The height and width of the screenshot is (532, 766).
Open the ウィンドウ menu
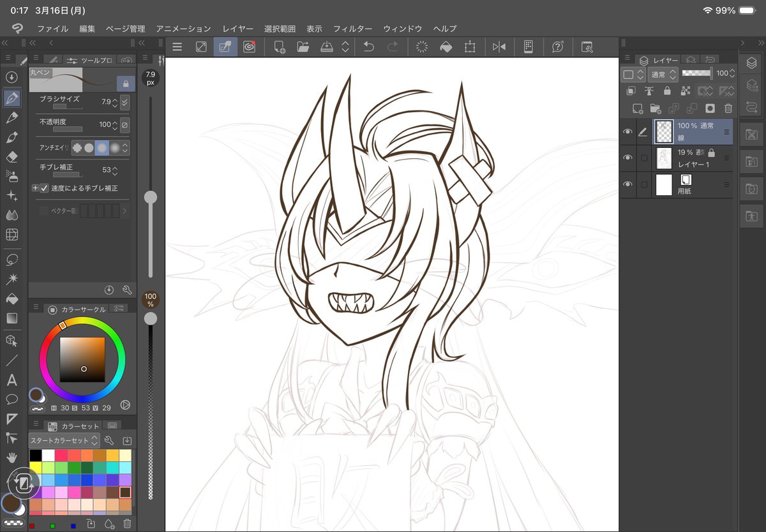click(x=402, y=29)
